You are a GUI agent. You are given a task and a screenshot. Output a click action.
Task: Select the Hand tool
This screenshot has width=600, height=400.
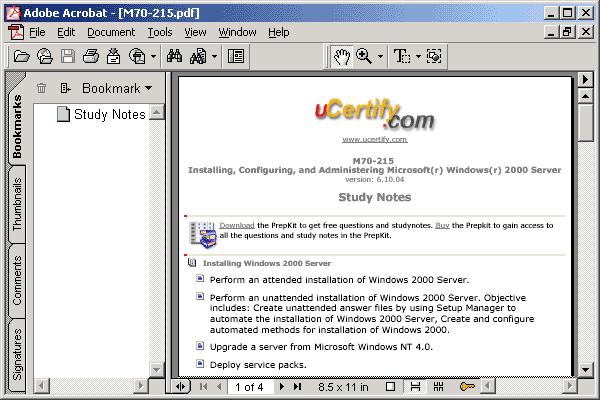342,57
